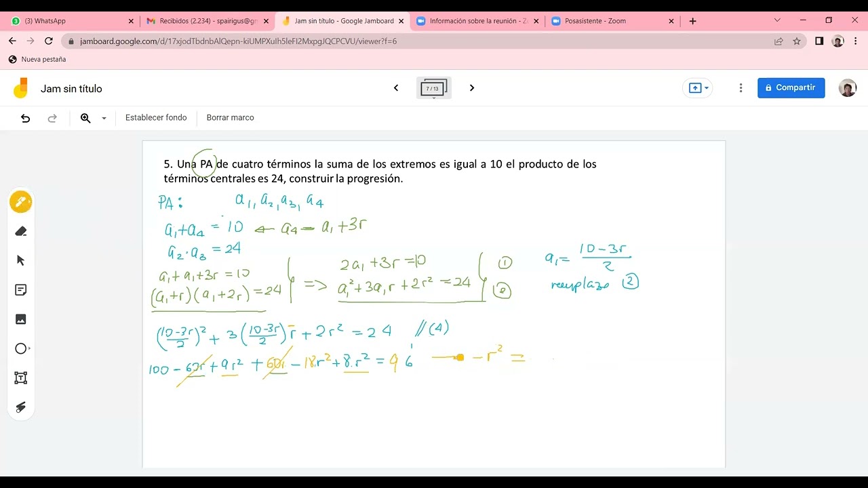This screenshot has width=868, height=488.
Task: Pick the Circle shape tool
Action: point(20,348)
